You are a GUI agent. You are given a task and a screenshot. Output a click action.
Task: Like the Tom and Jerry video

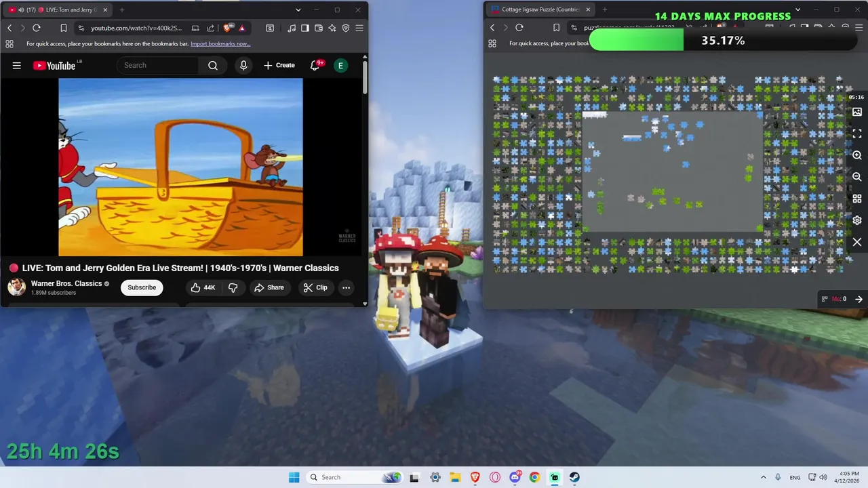pos(203,287)
